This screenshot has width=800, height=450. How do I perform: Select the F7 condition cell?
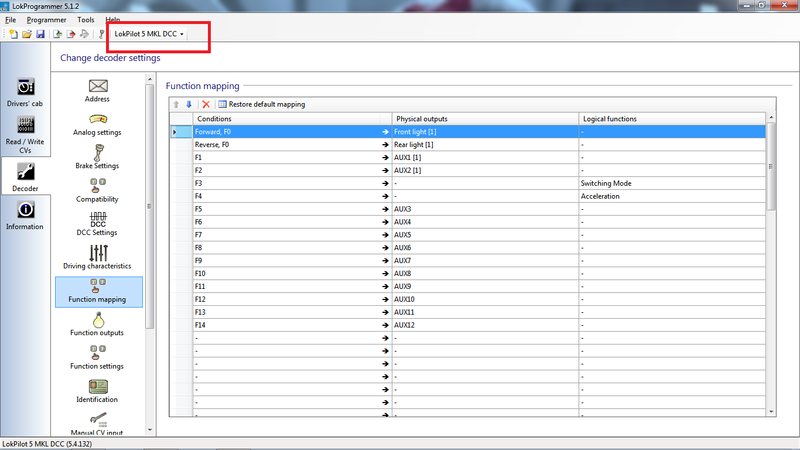(292, 235)
